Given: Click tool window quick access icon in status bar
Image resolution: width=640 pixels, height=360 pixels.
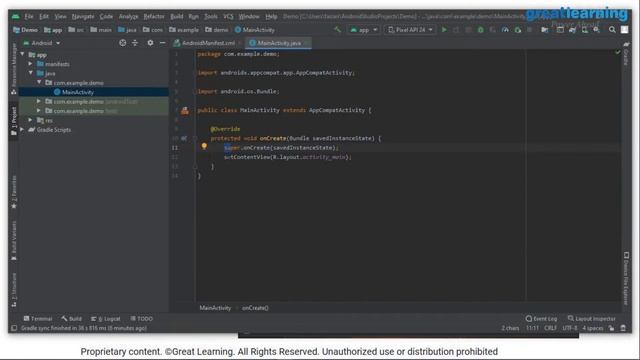Looking at the screenshot, I should (14, 328).
